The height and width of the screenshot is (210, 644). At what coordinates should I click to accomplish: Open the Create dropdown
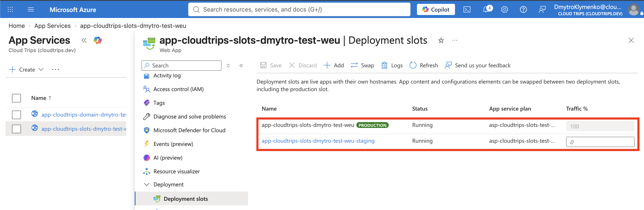[x=27, y=70]
